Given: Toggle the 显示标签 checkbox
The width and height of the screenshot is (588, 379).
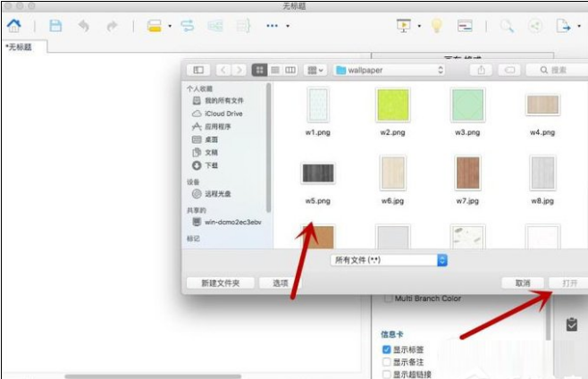Looking at the screenshot, I should (x=386, y=350).
